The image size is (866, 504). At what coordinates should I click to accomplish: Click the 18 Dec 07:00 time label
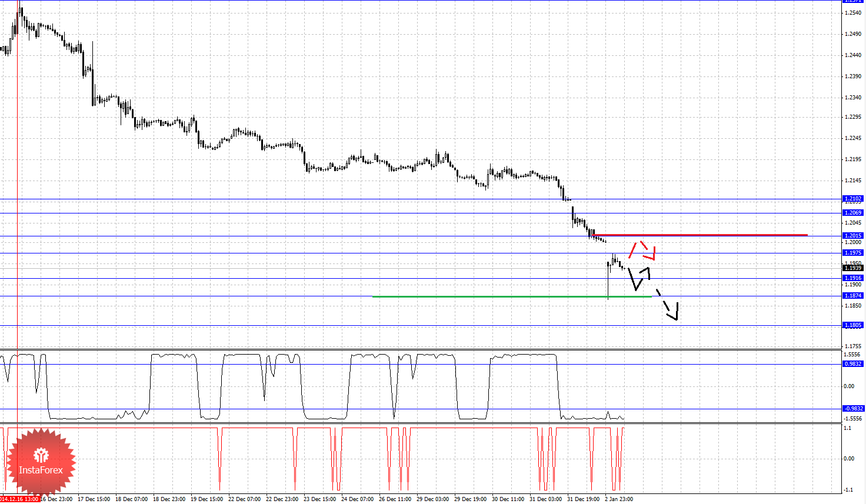point(132,499)
